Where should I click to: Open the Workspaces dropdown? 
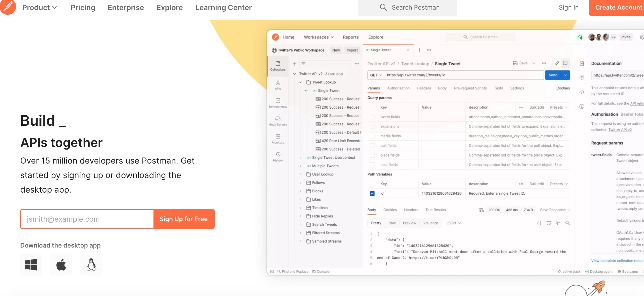click(x=319, y=37)
